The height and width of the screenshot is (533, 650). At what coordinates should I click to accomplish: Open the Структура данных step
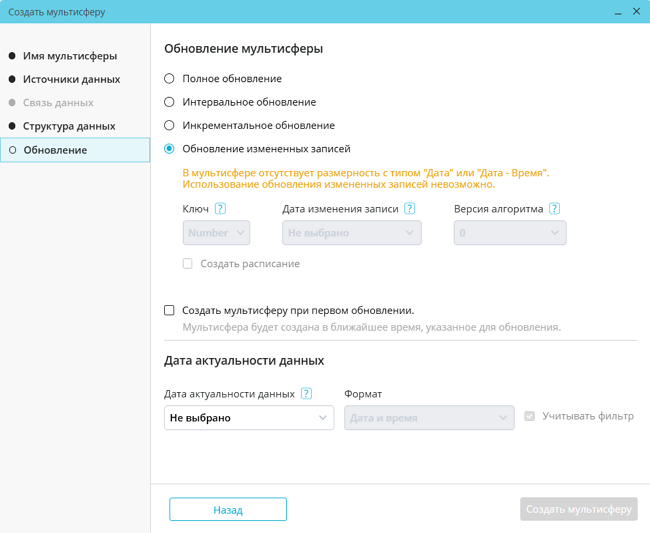tap(69, 126)
